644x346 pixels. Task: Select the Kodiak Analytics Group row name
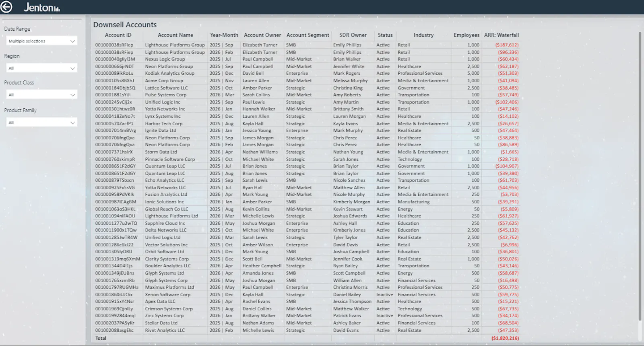169,73
